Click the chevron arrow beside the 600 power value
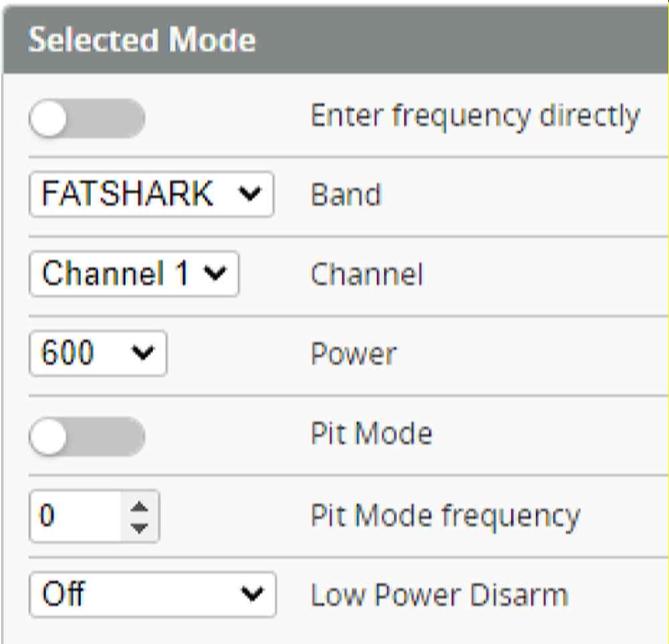The image size is (669, 644). point(142,353)
